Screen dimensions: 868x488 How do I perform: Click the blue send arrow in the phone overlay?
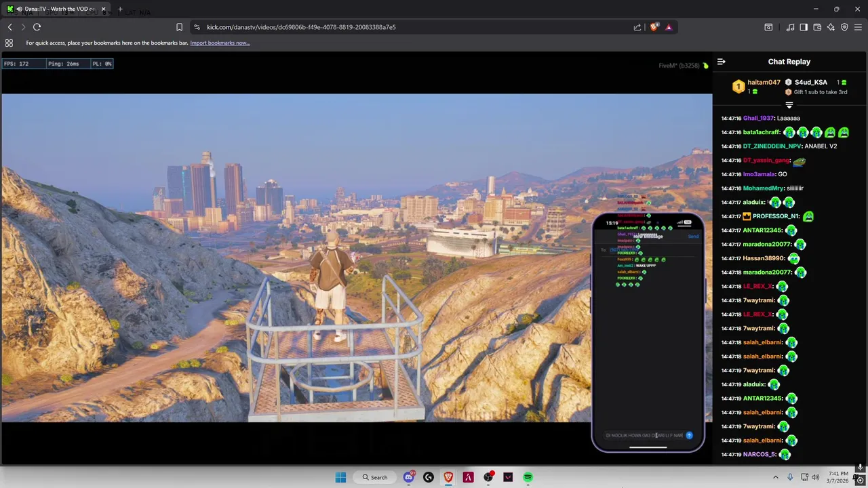tap(690, 435)
